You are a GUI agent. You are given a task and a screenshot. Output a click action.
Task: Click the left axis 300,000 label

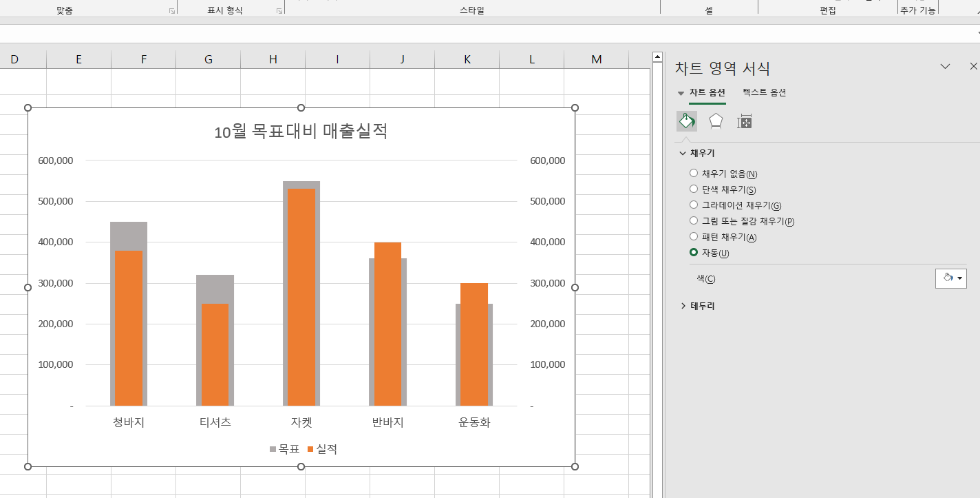(55, 283)
